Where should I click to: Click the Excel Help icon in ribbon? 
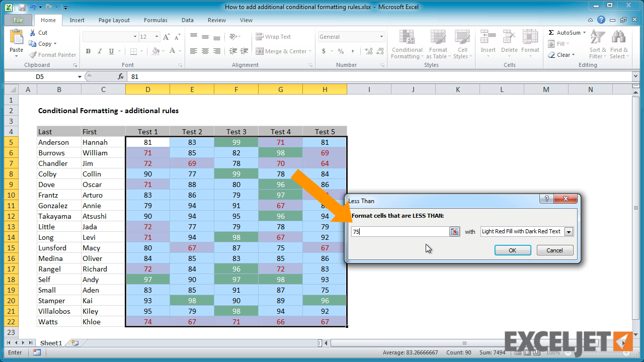pyautogui.click(x=601, y=20)
